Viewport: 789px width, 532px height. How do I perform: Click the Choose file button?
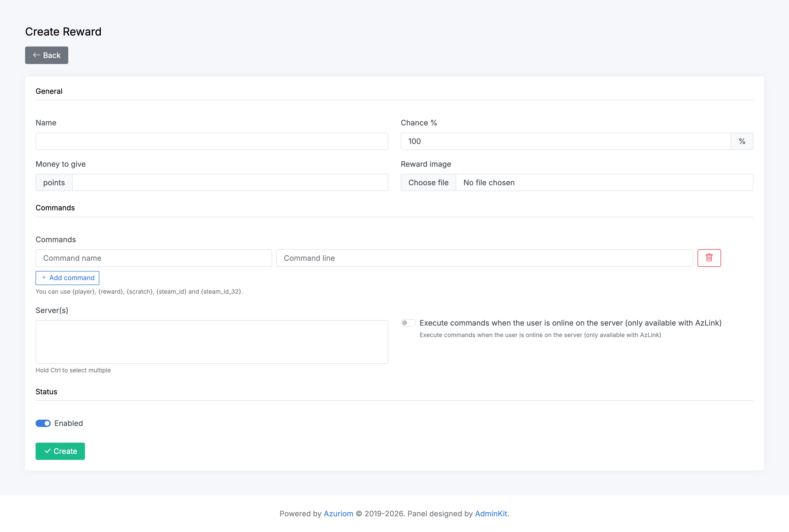(428, 183)
